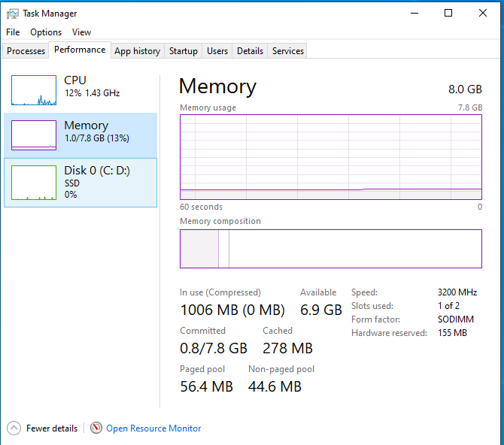
Task: Open the View menu
Action: (x=81, y=32)
